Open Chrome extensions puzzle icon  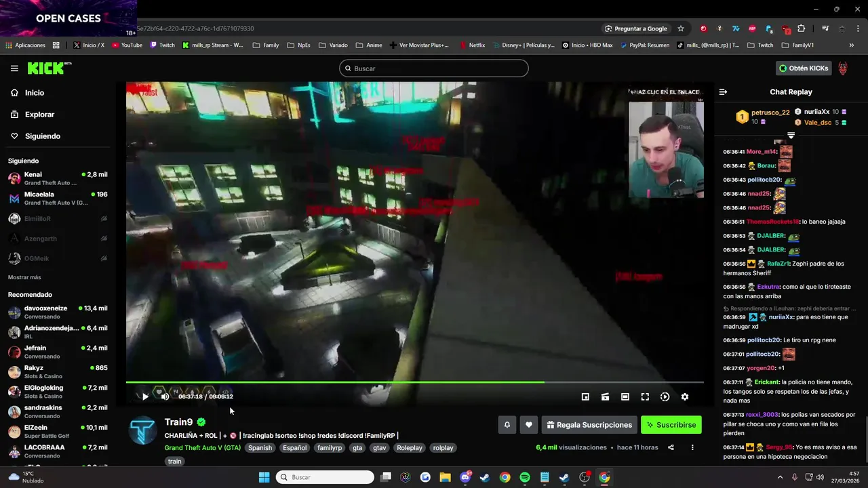click(802, 28)
